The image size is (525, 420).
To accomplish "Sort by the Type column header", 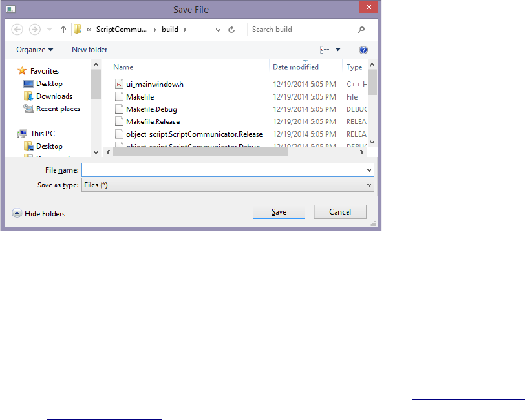I will click(354, 67).
